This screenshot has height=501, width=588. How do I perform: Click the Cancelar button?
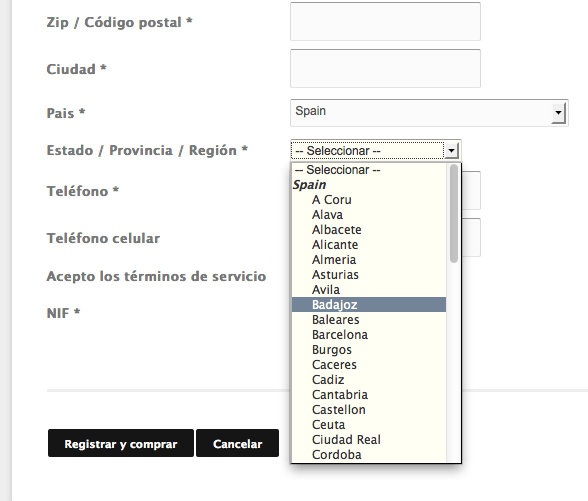[237, 443]
